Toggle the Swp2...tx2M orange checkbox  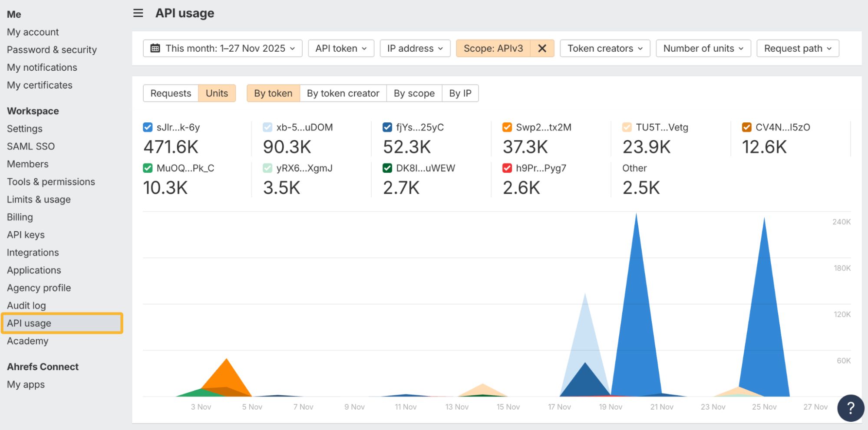(x=507, y=127)
